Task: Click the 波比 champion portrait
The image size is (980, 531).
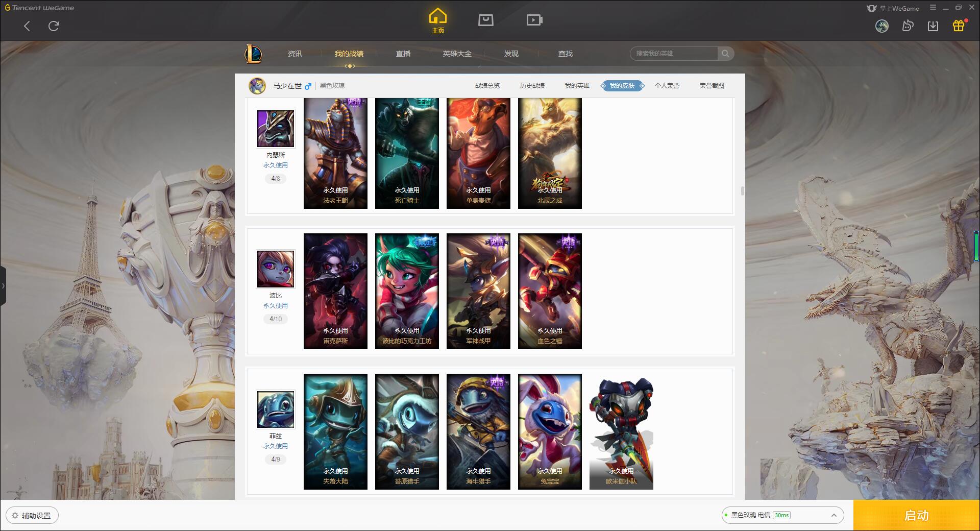Action: 276,269
